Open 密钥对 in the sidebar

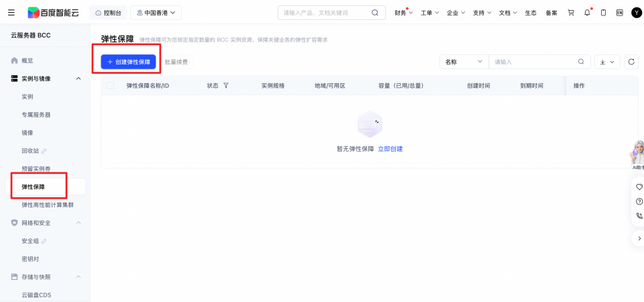30,259
